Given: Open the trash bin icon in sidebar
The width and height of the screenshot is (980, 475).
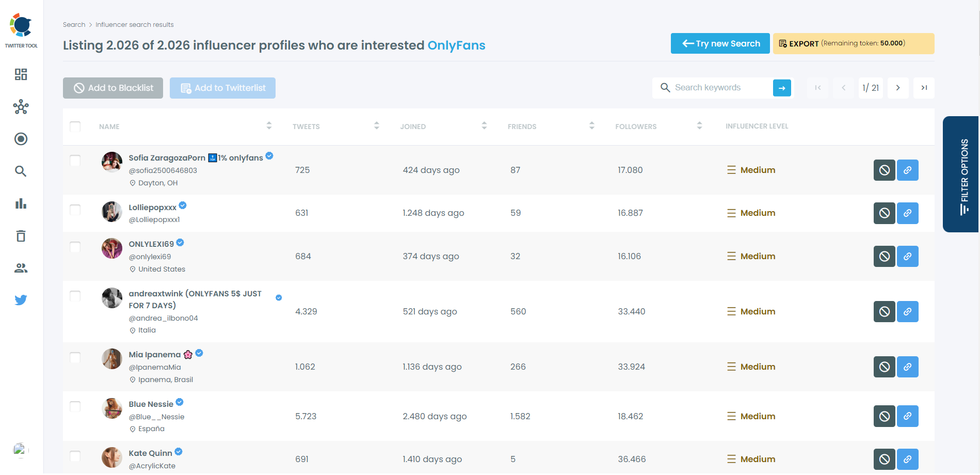Looking at the screenshot, I should (x=21, y=236).
